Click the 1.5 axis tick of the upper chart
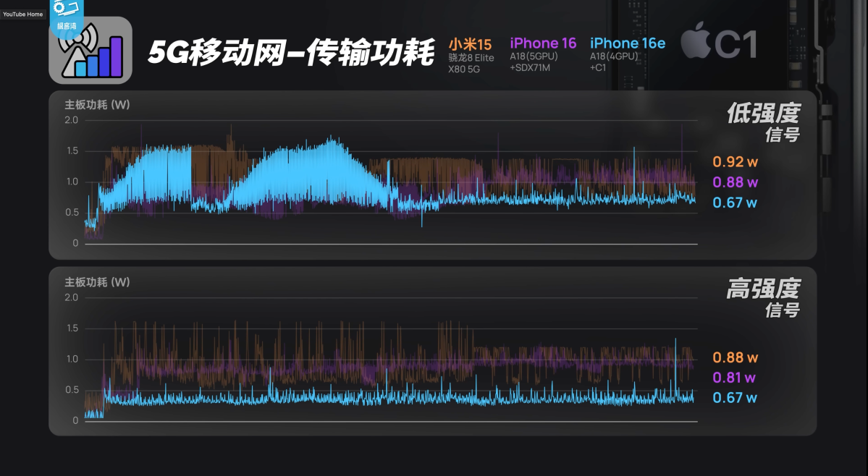 (x=72, y=151)
